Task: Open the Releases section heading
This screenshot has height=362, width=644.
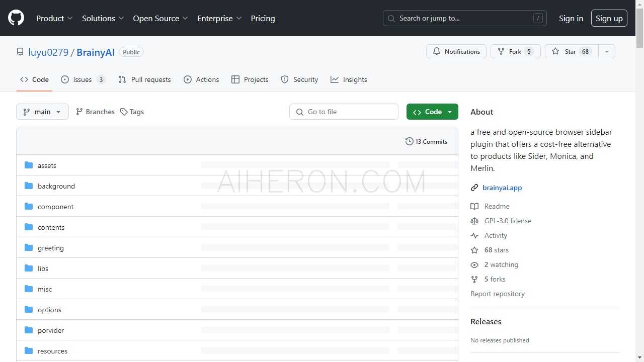Action: (x=486, y=322)
